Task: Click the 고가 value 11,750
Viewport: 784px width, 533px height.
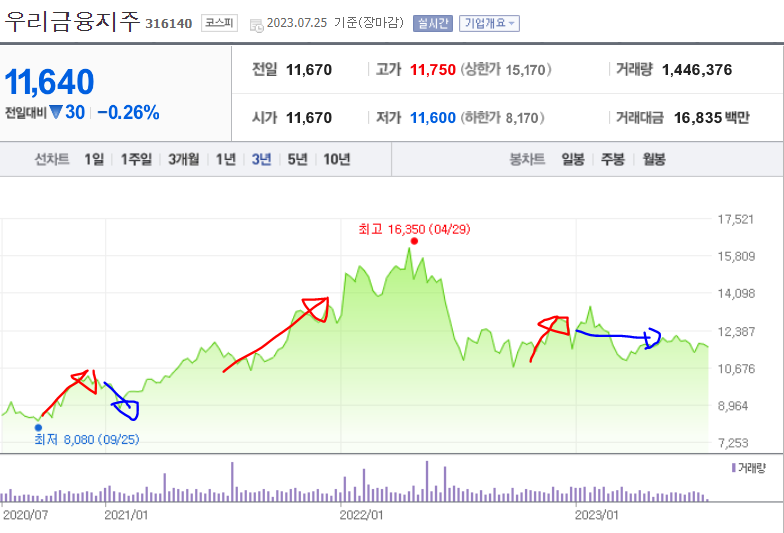Action: tap(432, 70)
